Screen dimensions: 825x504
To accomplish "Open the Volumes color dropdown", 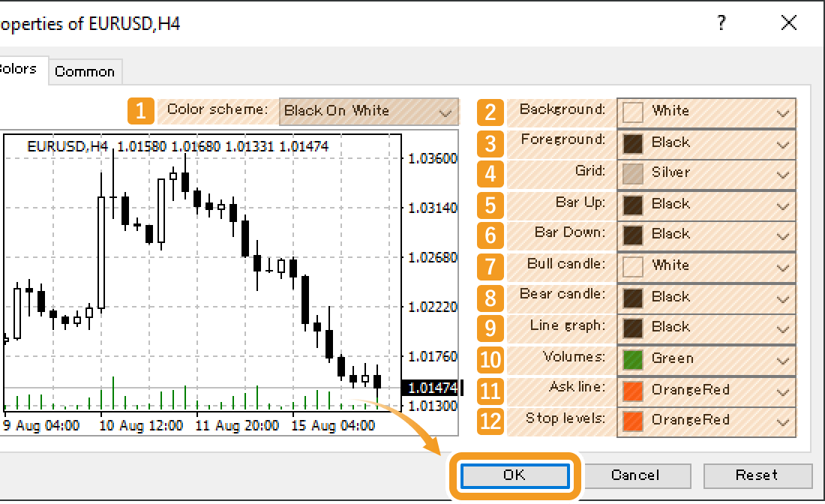I will coord(705,358).
